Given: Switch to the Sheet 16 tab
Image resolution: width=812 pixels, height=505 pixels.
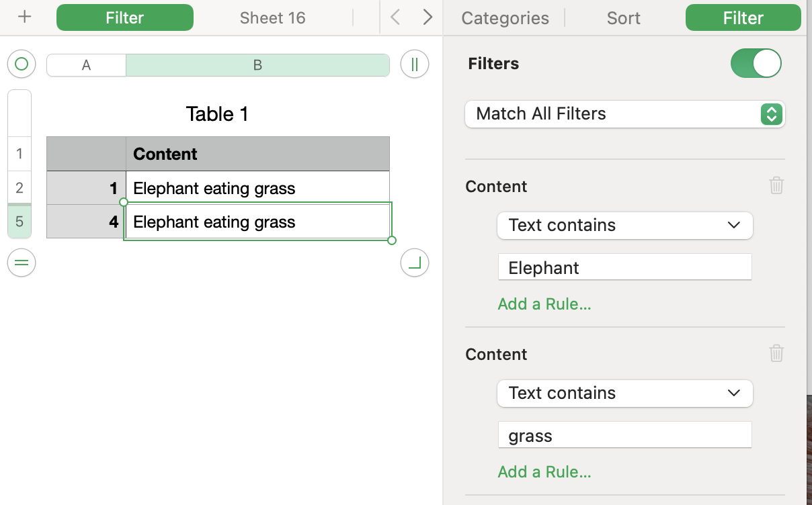Looking at the screenshot, I should [x=272, y=18].
